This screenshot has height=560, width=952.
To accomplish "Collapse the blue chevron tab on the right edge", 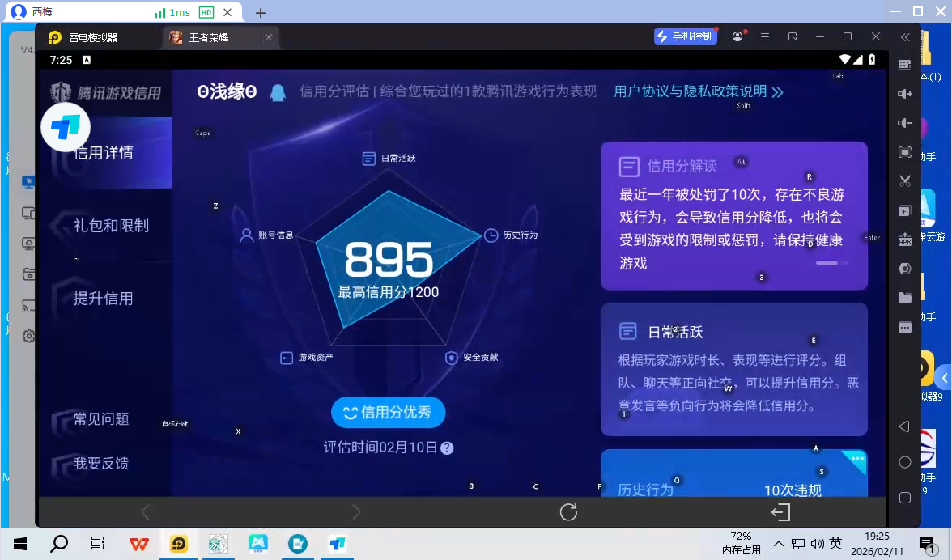I will point(946,377).
